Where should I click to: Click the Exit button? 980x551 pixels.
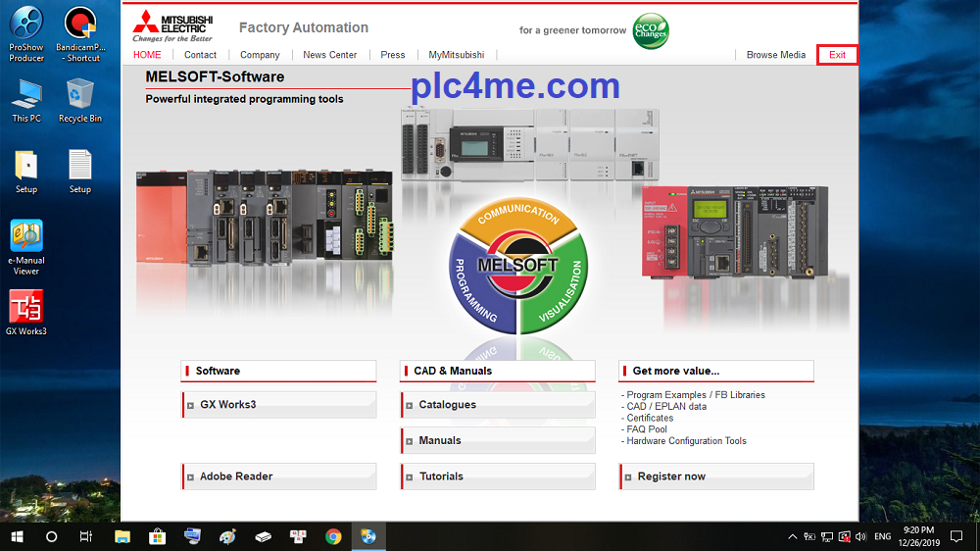click(837, 55)
